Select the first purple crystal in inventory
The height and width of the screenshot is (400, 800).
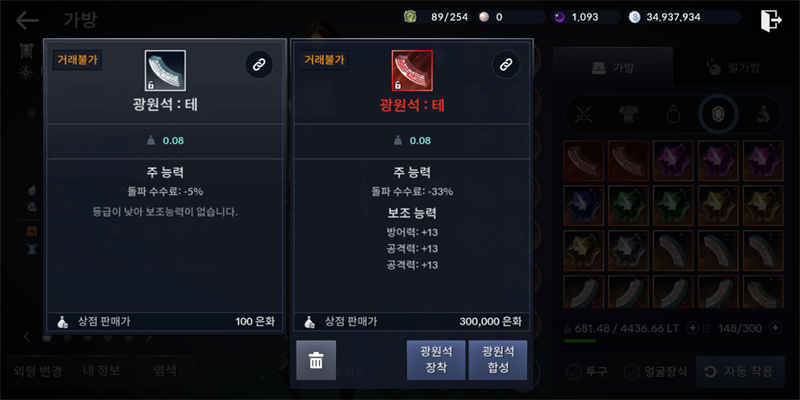pyautogui.click(x=673, y=161)
